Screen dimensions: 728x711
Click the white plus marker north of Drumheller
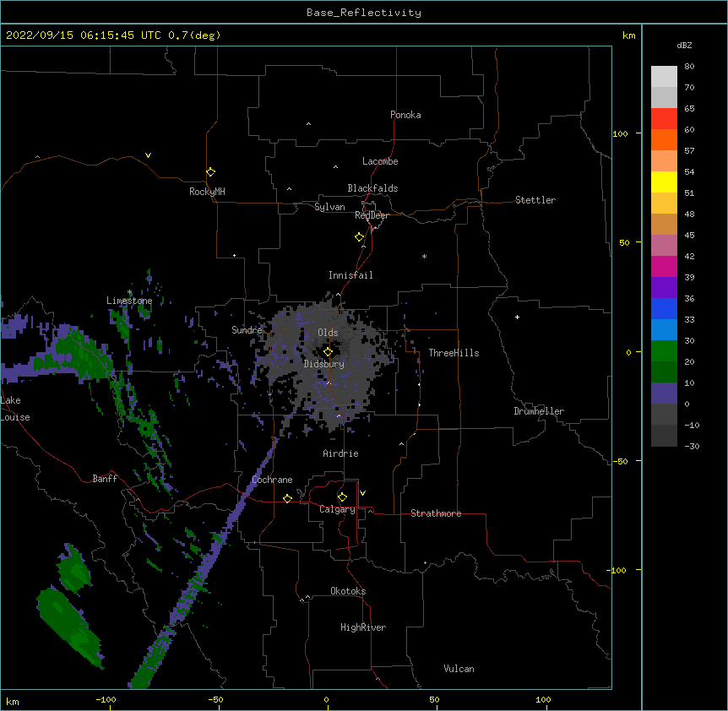coord(517,317)
